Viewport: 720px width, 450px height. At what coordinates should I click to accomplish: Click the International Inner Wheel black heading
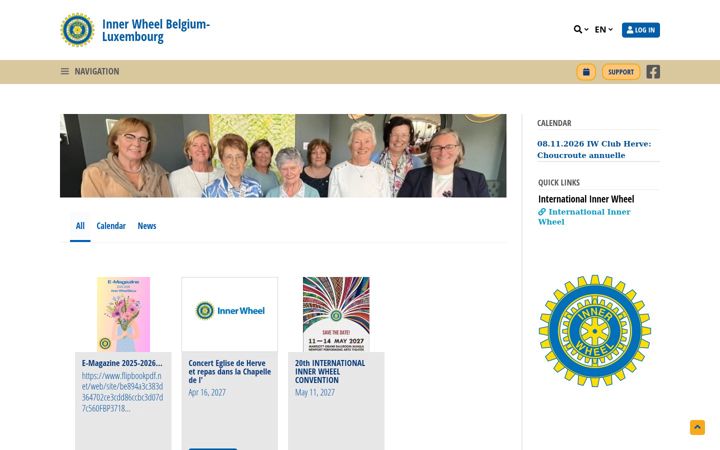coord(586,199)
